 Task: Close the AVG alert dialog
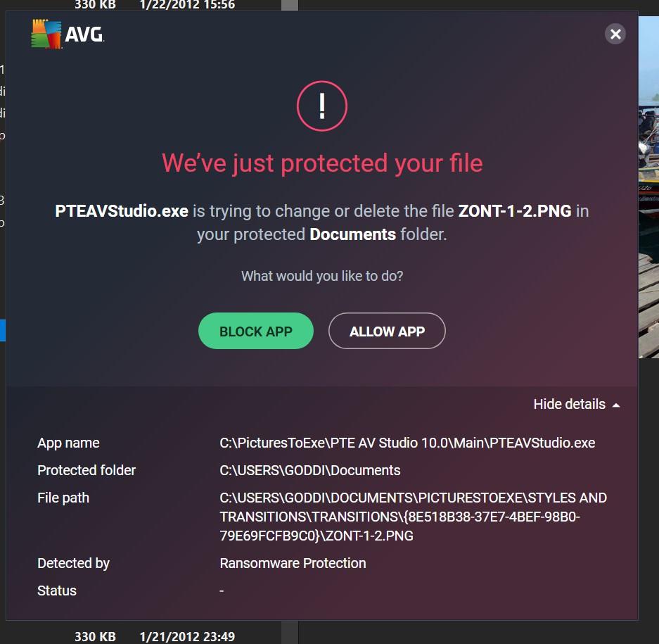pyautogui.click(x=615, y=34)
